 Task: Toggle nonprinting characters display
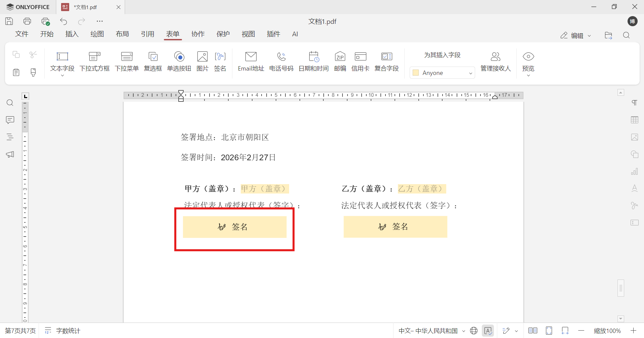pyautogui.click(x=635, y=102)
